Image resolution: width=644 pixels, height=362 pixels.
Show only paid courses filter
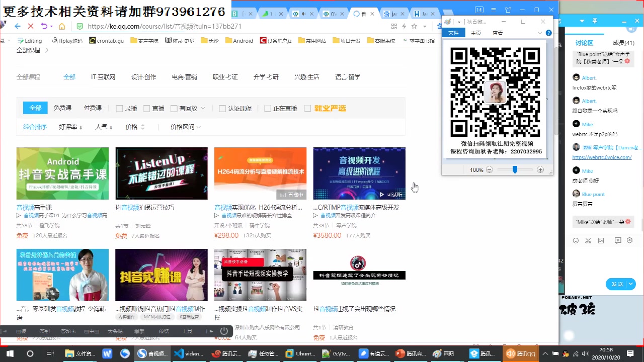click(93, 108)
